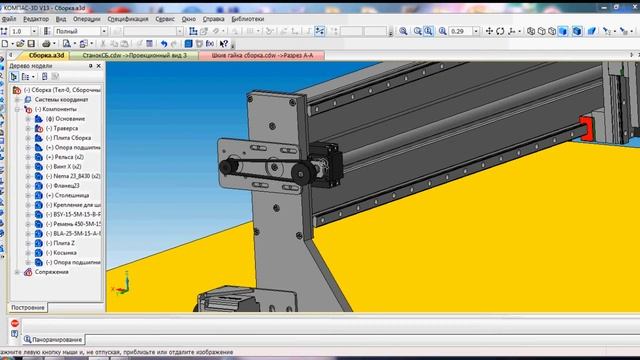Switch to the Сборка.a3d document tab
The width and height of the screenshot is (640, 360).
46,55
